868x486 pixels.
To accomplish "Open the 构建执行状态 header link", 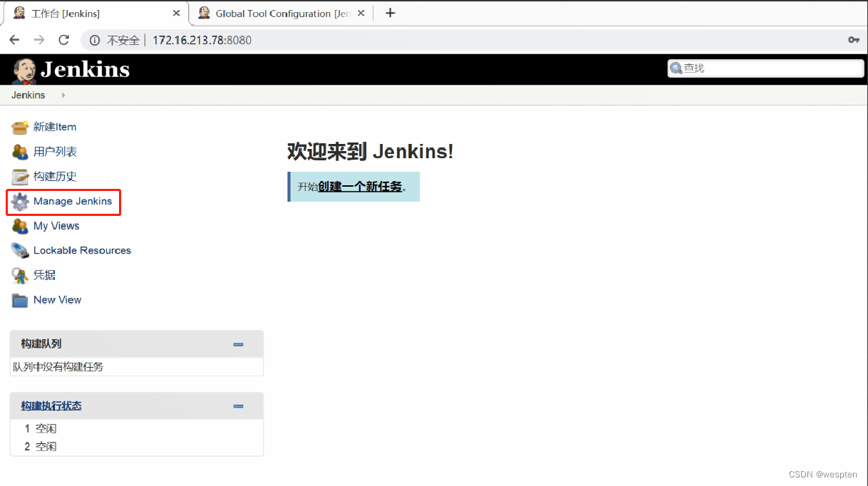I will point(51,405).
